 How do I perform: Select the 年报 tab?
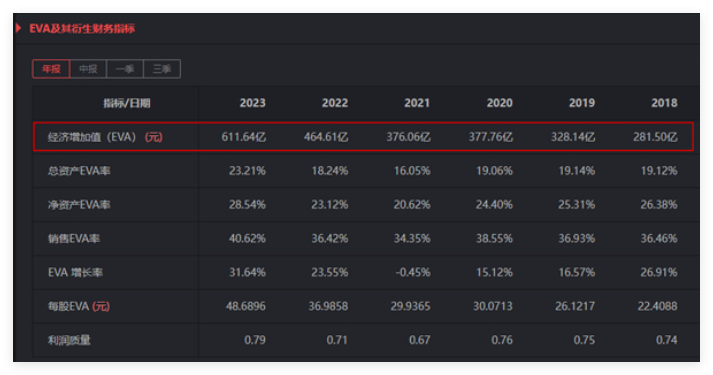point(51,69)
